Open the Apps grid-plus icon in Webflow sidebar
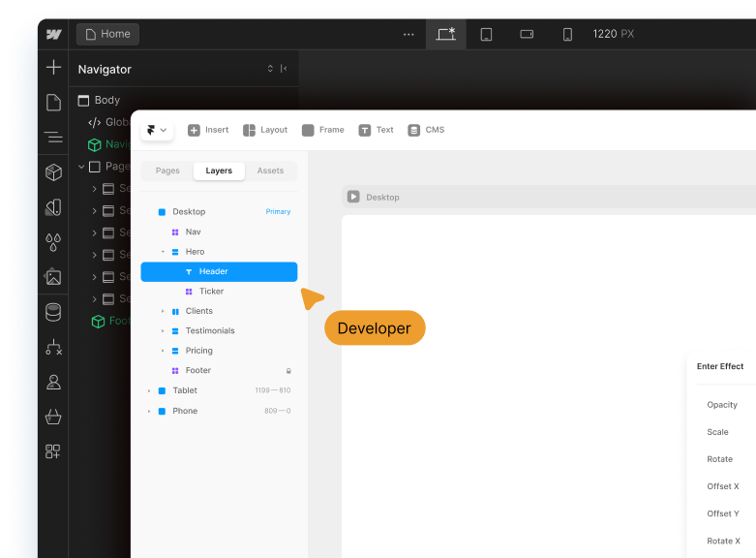Screen dimensions: 756x558 point(52,451)
